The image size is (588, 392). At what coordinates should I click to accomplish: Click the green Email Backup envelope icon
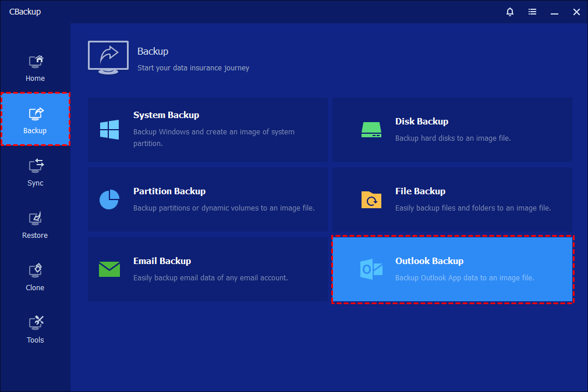click(109, 269)
